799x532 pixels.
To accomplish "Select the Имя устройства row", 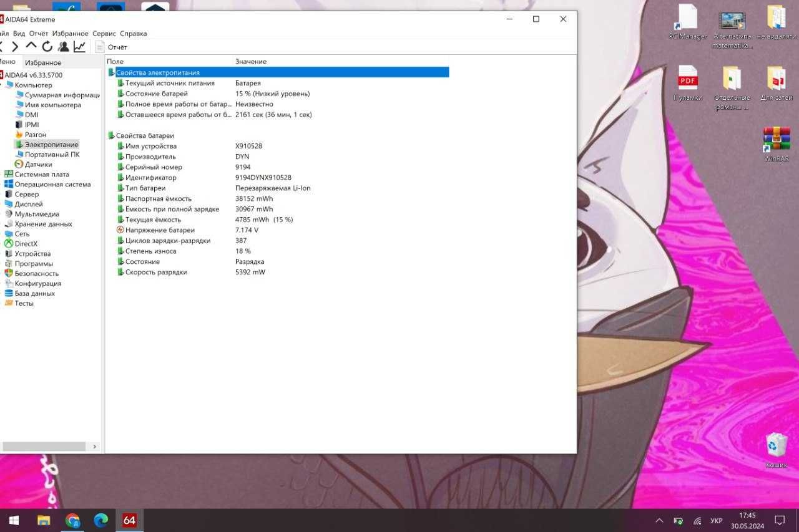I will click(x=278, y=146).
